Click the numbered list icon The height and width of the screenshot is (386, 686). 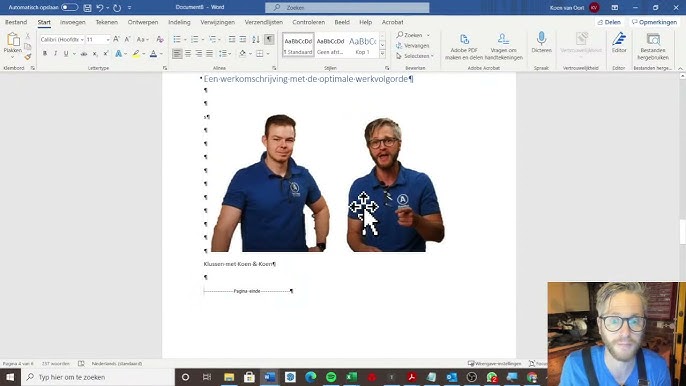click(x=195, y=39)
